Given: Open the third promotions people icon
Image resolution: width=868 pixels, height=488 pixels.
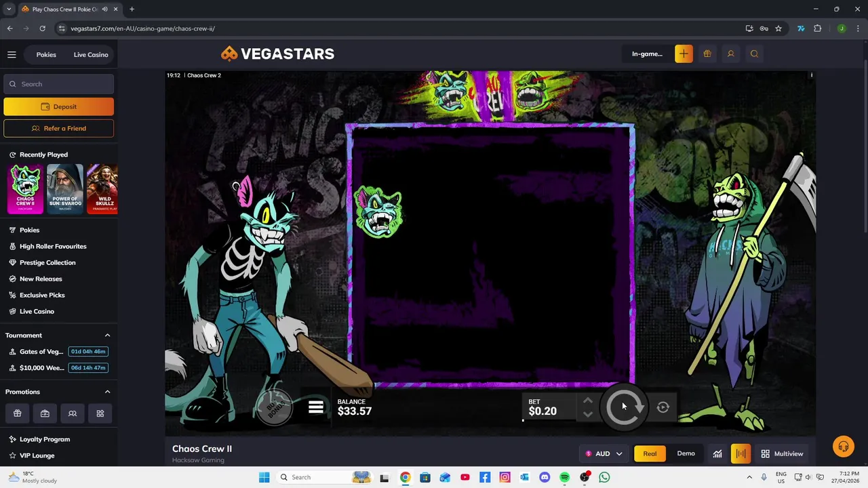Looking at the screenshot, I should coord(73,413).
